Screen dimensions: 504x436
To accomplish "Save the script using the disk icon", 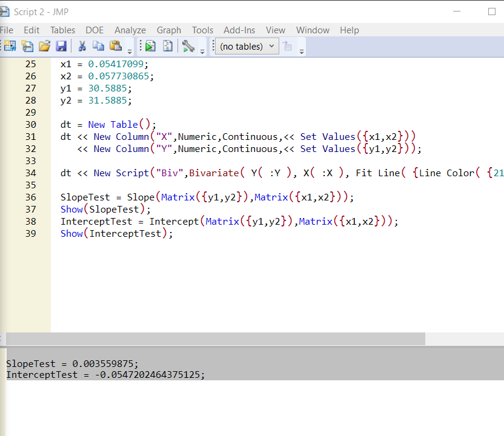I will pos(62,46).
